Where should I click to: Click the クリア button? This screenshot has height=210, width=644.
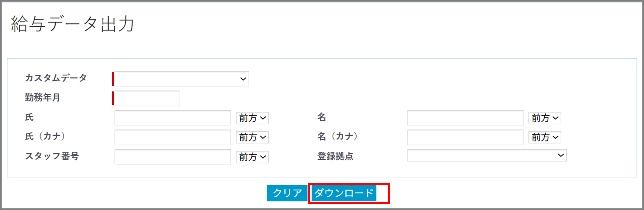(x=287, y=193)
